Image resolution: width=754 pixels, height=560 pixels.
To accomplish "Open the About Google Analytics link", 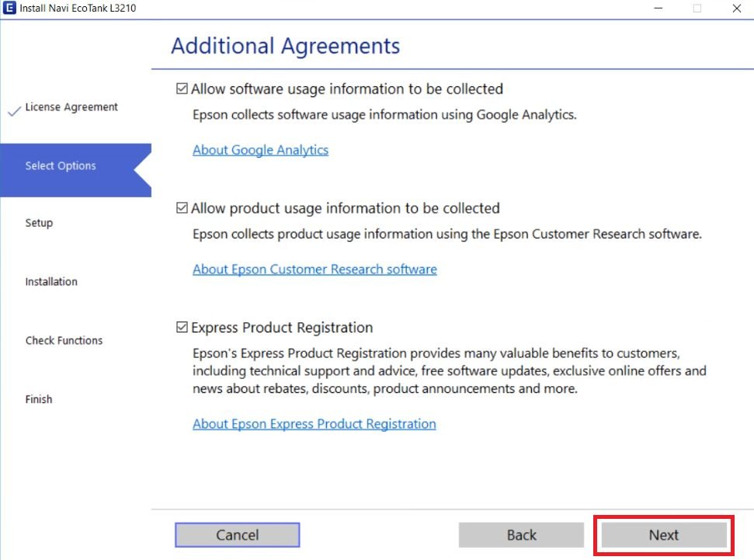I will (x=260, y=150).
